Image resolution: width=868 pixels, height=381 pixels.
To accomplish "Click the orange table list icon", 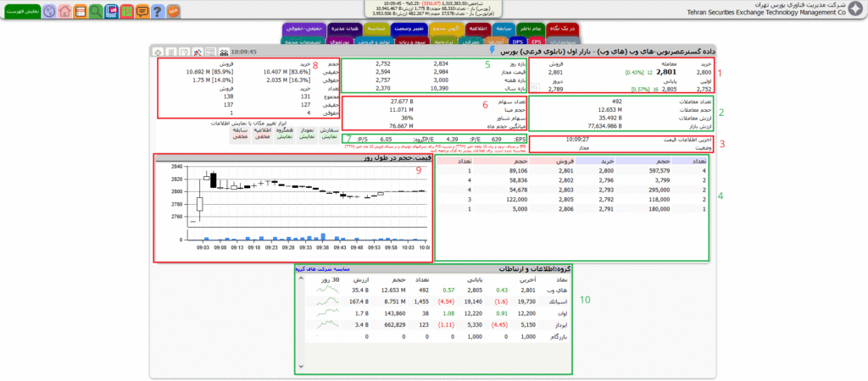I will click(x=79, y=11).
